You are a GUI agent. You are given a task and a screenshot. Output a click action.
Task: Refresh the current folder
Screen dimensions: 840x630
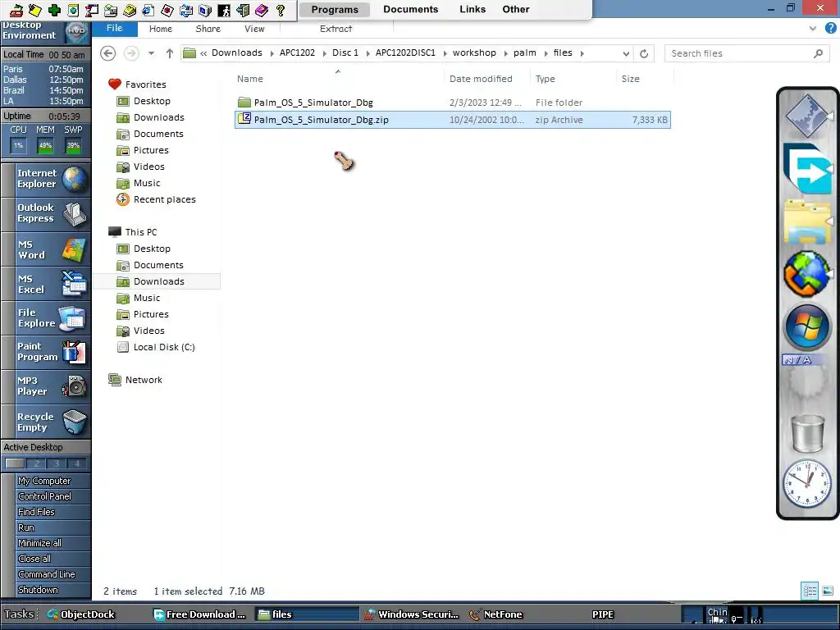click(644, 53)
